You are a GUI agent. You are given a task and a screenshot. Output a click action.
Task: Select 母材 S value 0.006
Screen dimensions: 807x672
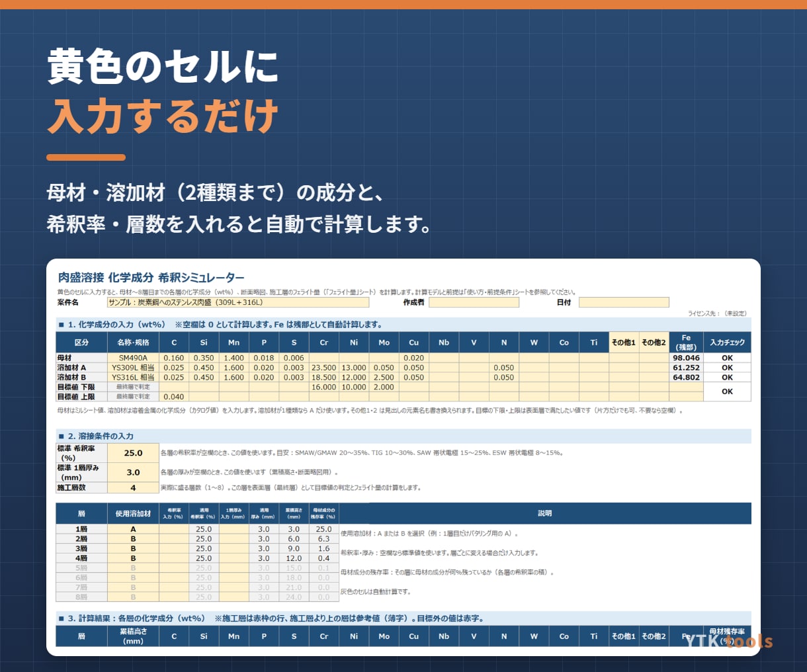[x=294, y=358]
